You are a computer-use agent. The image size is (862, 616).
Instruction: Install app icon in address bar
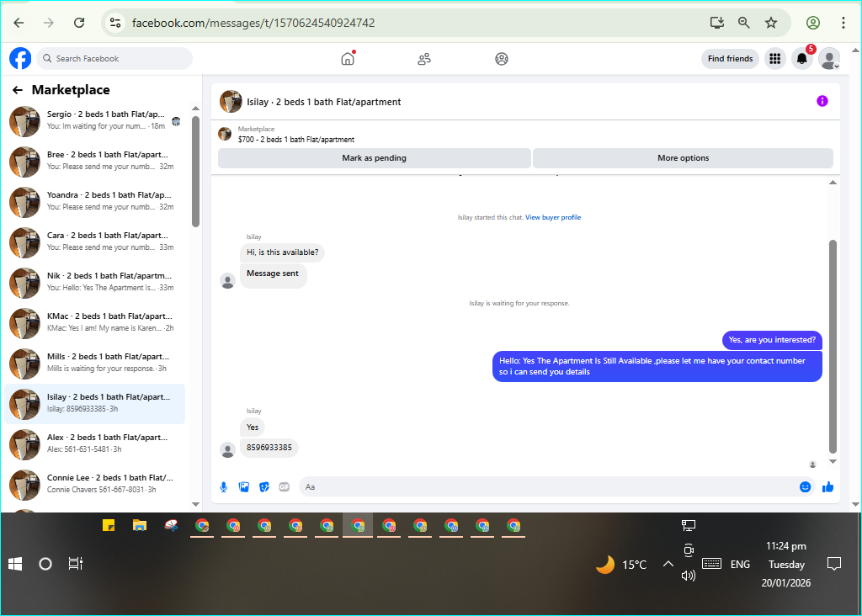717,23
